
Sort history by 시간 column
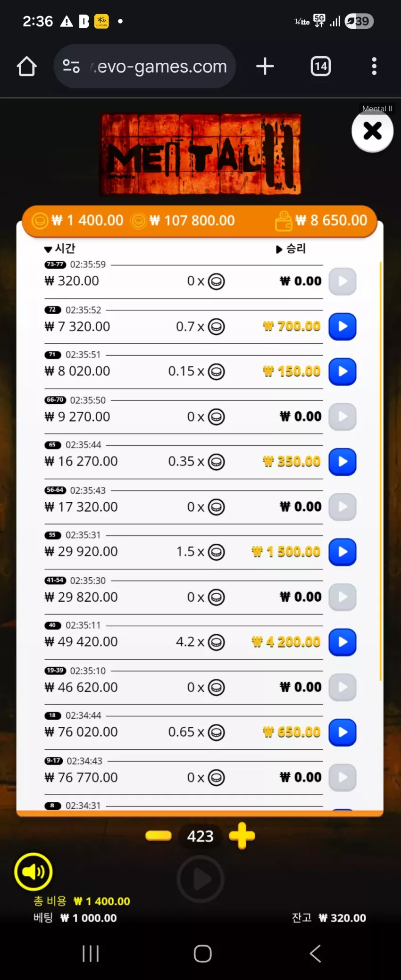(60, 248)
